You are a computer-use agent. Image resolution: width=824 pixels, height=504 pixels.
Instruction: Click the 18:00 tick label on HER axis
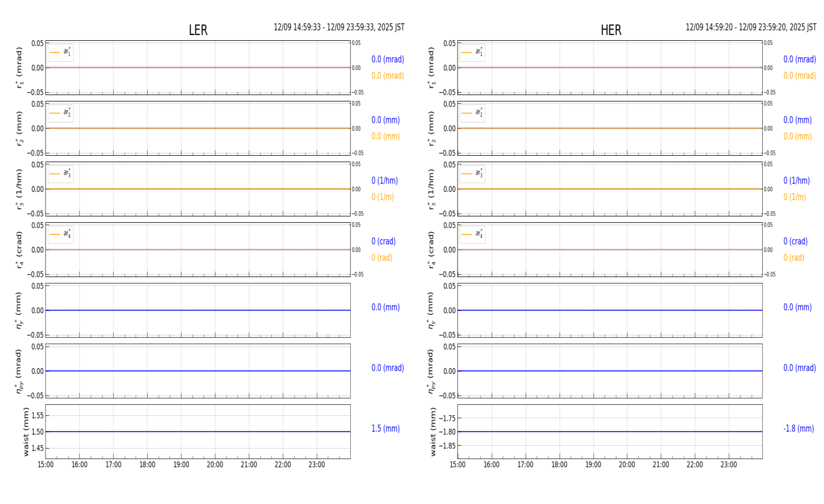click(559, 465)
